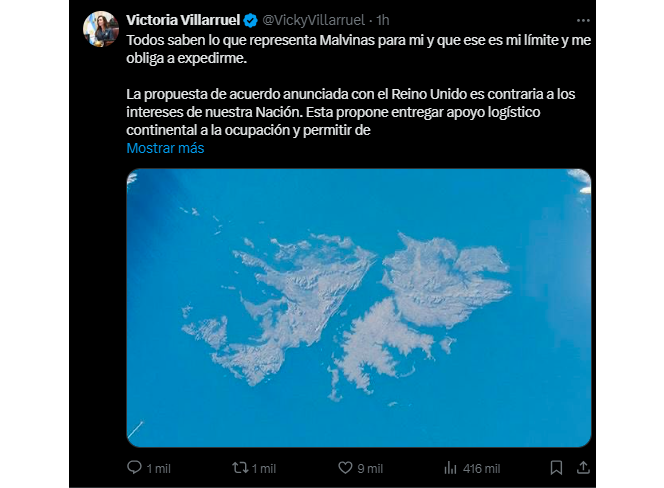
Task: Open the 1h timestamp link
Action: 383,20
